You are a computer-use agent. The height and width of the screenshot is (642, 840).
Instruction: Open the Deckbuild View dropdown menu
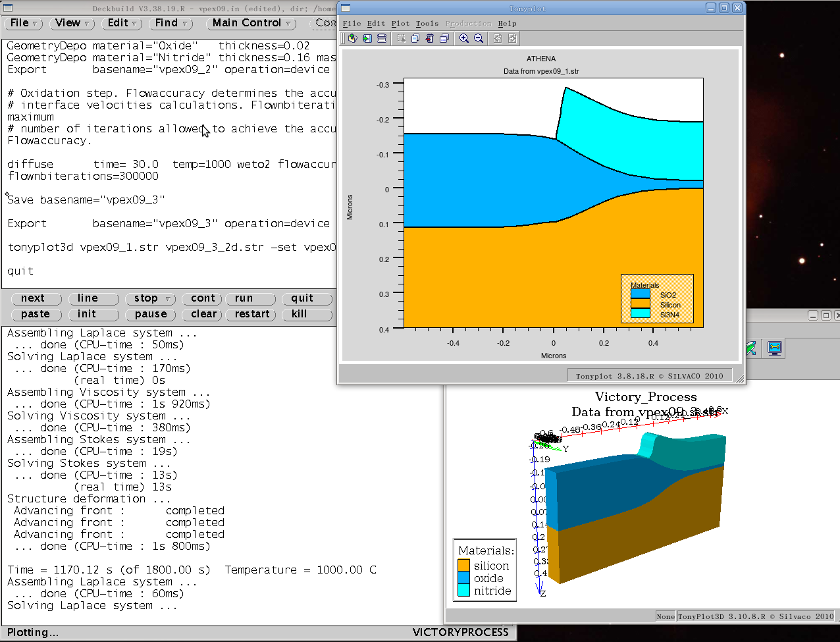tap(72, 23)
